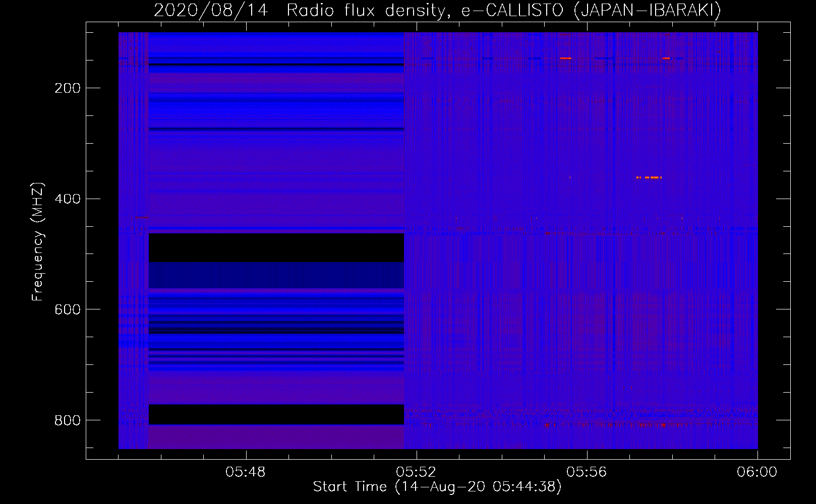Viewport: 816px width, 504px height.
Task: Click the 06:00 time tick label
Action: (x=757, y=472)
